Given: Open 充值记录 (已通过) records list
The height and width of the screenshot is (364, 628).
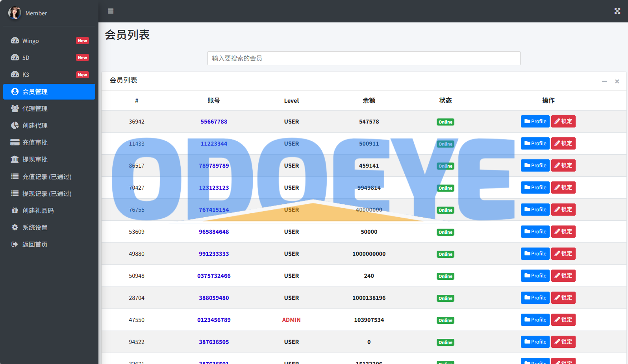Looking at the screenshot, I should tap(47, 177).
